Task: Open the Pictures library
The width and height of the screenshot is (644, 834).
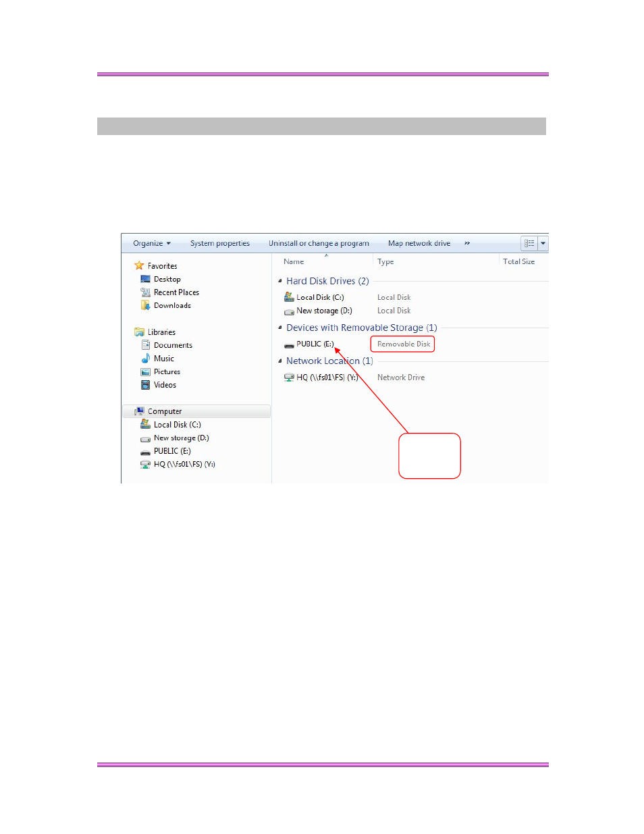Action: coord(167,372)
